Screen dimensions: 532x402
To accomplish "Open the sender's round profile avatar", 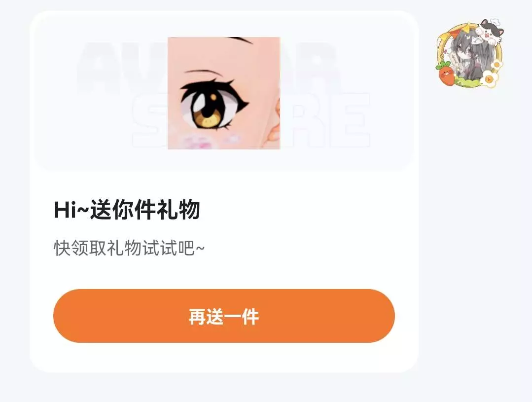I will coord(470,54).
